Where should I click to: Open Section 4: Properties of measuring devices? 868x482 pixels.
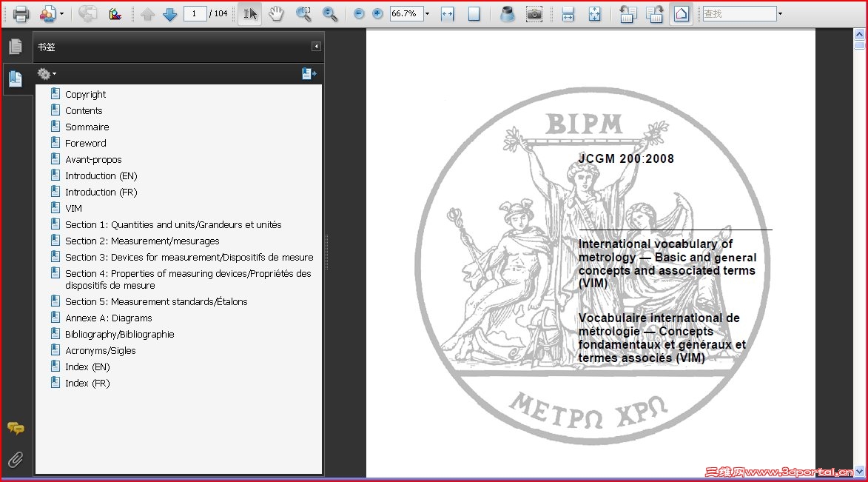tap(188, 279)
